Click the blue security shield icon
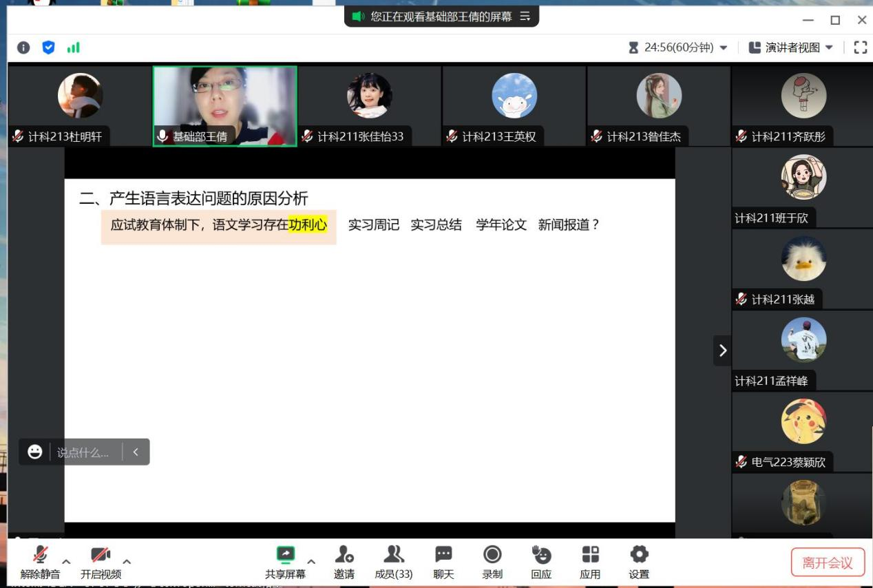 point(48,48)
